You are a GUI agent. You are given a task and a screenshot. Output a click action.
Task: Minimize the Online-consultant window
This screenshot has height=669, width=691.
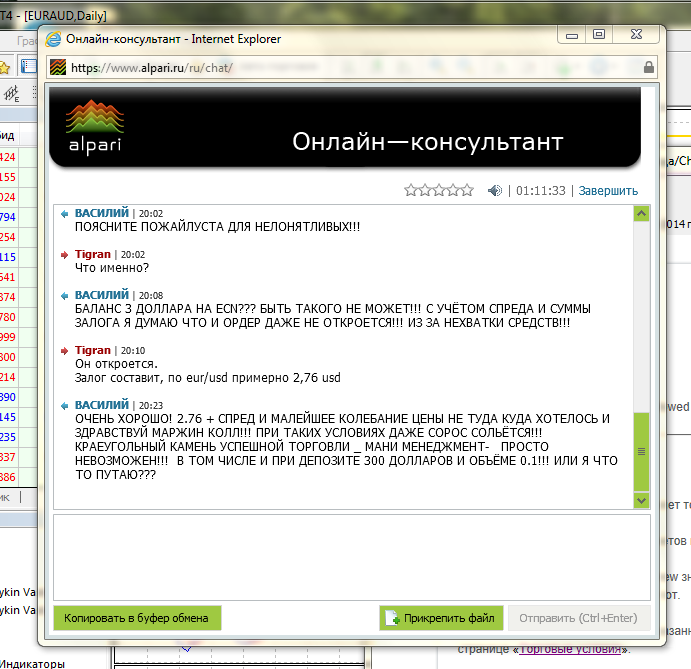coord(572,35)
